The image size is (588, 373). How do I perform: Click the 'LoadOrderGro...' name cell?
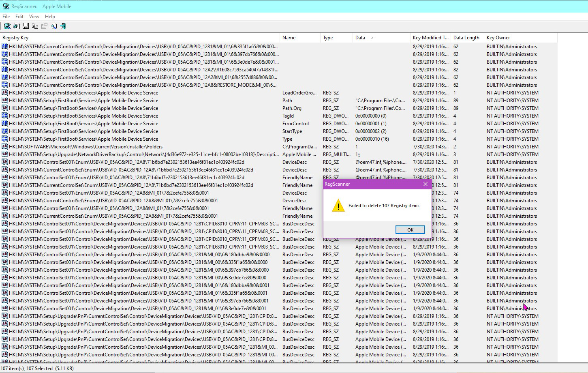coord(300,93)
